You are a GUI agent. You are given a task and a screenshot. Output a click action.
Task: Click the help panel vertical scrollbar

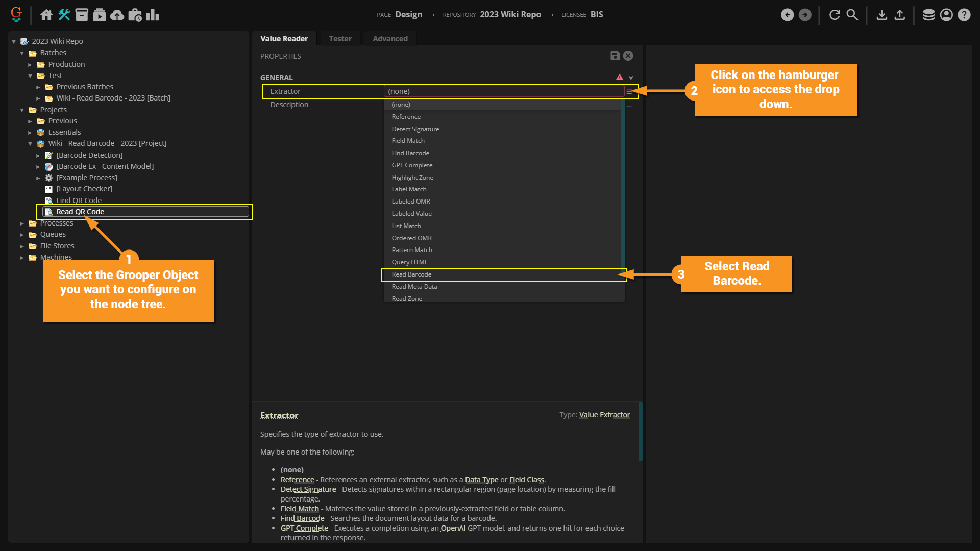tap(640, 432)
